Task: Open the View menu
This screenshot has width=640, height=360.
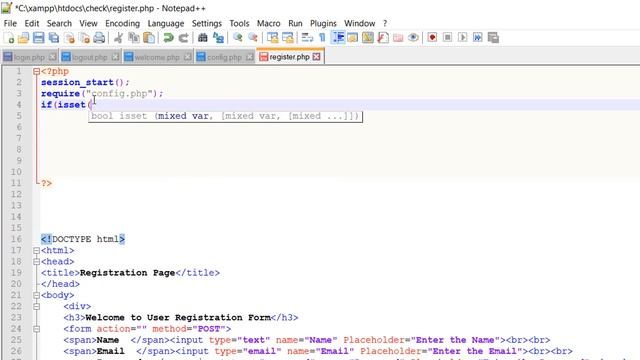Action: click(x=88, y=23)
